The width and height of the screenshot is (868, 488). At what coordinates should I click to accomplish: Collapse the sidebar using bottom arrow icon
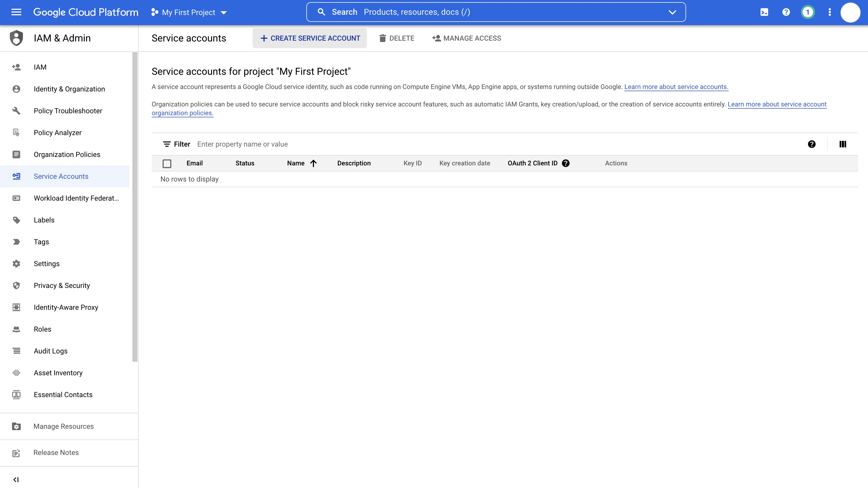pos(16,479)
